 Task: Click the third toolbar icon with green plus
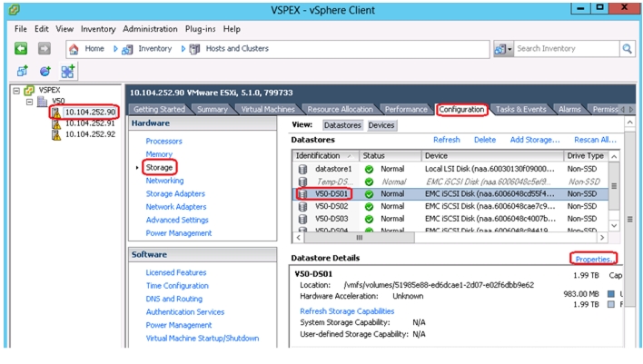(x=68, y=72)
